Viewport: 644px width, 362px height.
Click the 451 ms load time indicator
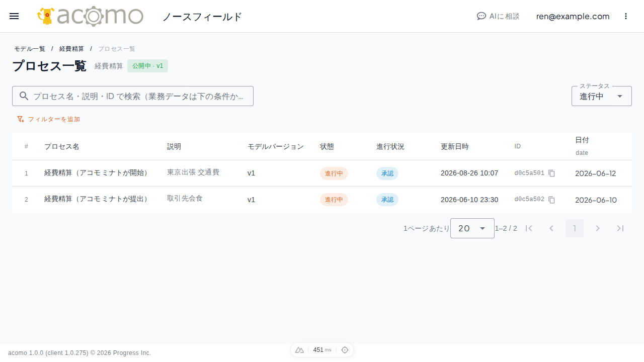click(322, 350)
